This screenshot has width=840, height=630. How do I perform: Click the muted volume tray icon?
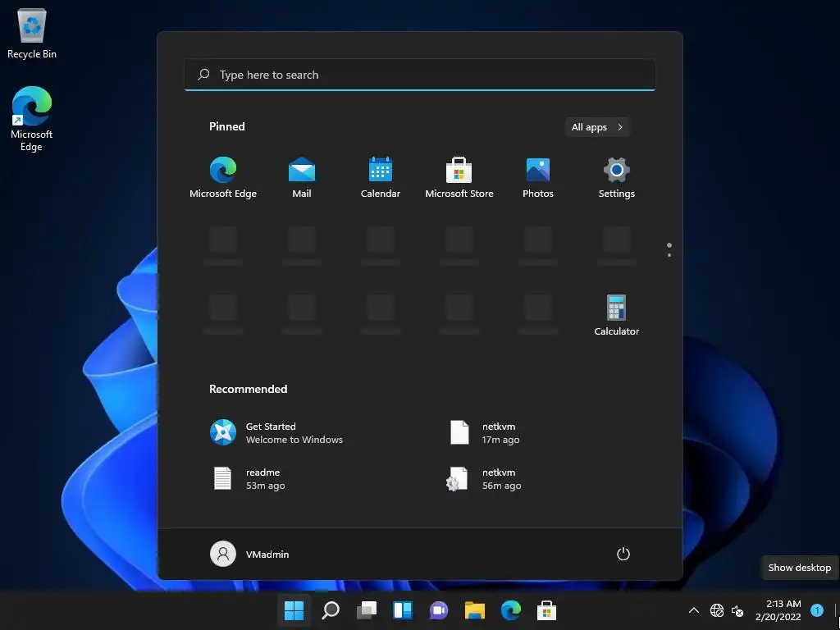pos(737,610)
